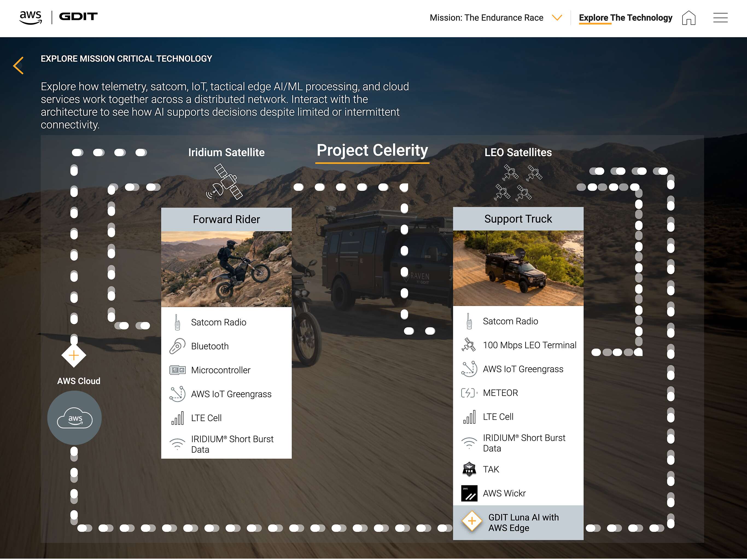Click the METEOR icon

click(469, 393)
